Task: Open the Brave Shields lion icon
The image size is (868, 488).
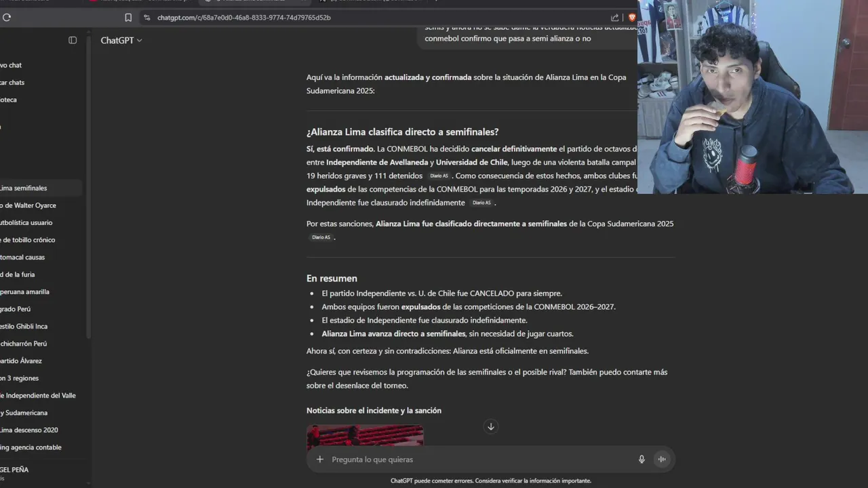Action: 632,18
